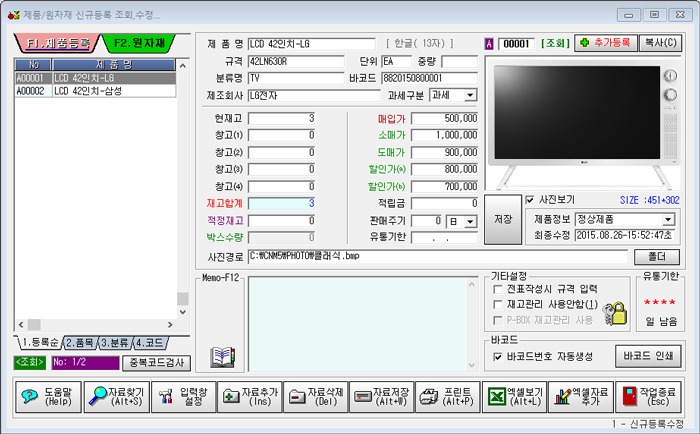Click the 분류명 TV field
This screenshot has height=434, width=700.
pos(296,79)
